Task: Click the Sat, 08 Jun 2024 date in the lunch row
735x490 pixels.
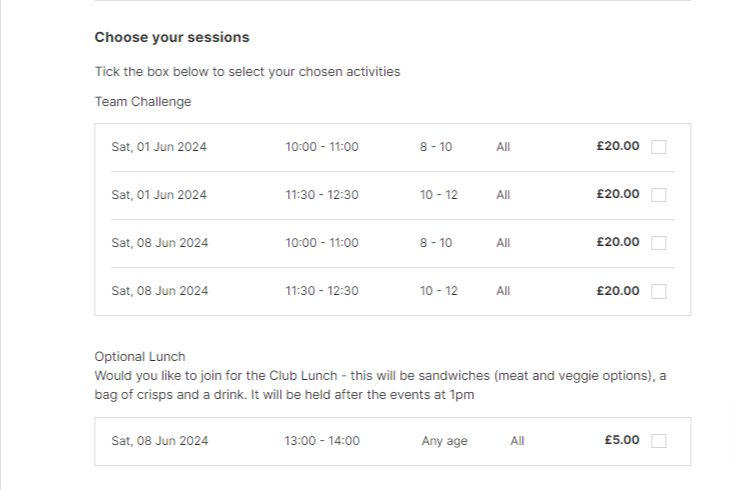Action: click(x=160, y=441)
